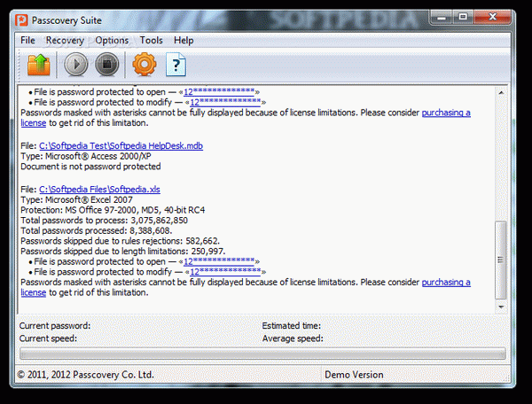Open the Tools menu
This screenshot has height=404, width=532.
[x=152, y=41]
